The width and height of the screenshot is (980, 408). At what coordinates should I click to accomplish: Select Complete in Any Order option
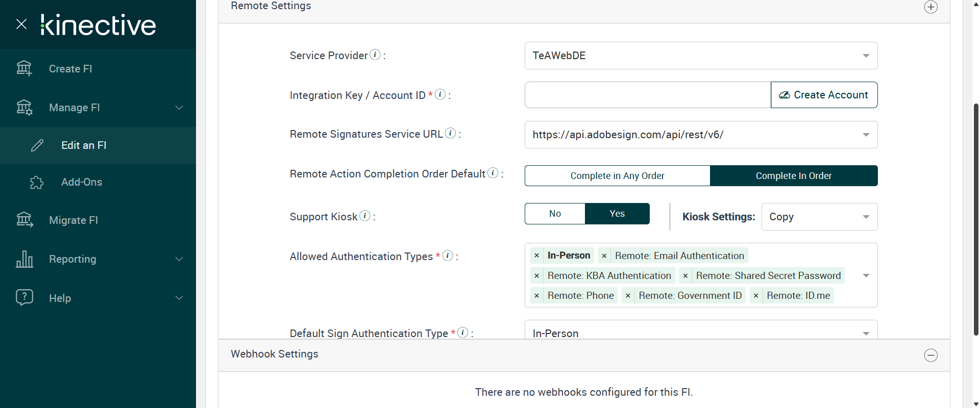pyautogui.click(x=617, y=176)
